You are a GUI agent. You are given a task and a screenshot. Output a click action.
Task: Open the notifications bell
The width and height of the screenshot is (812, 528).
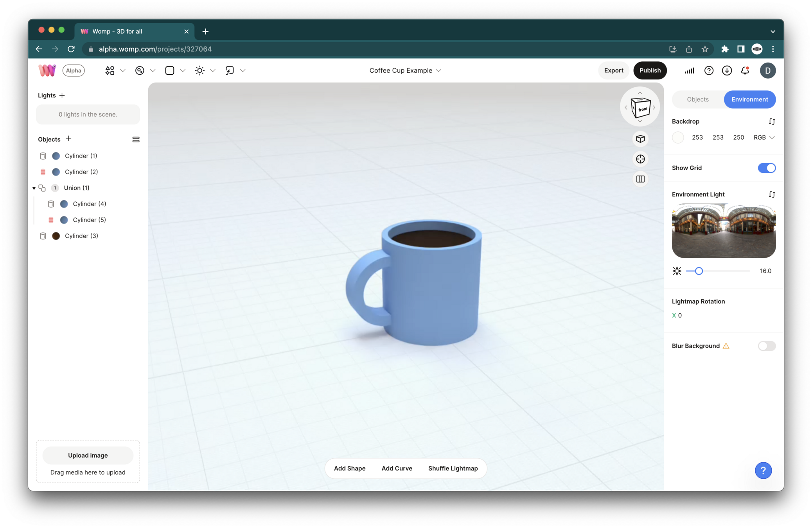[x=745, y=70]
